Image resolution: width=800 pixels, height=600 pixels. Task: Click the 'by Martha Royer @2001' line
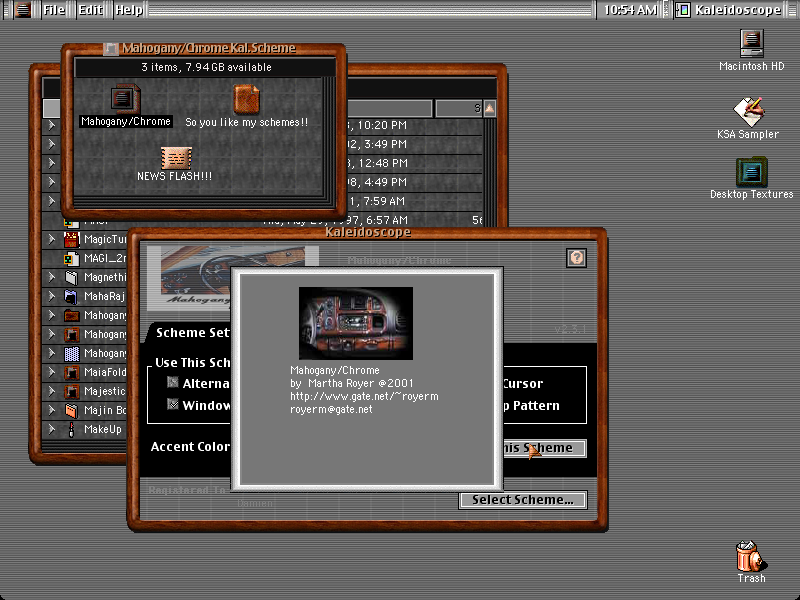point(352,383)
